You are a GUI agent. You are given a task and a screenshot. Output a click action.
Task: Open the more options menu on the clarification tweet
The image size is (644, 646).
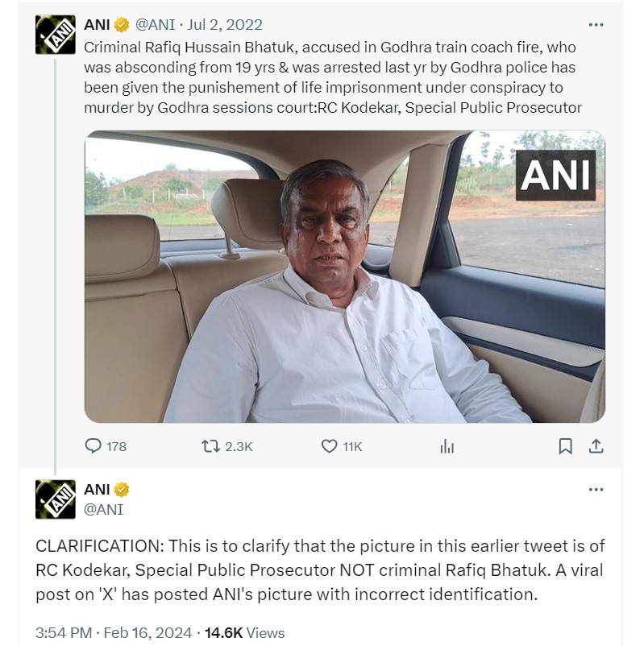(x=596, y=489)
